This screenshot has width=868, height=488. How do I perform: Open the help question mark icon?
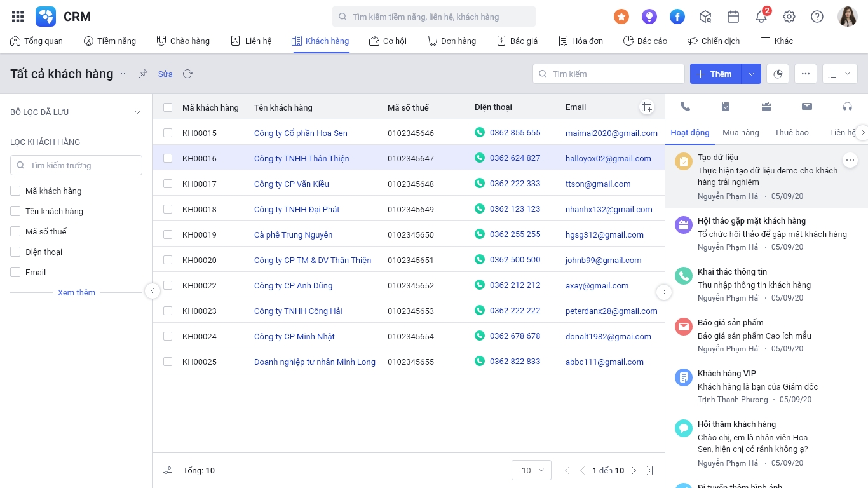(817, 17)
